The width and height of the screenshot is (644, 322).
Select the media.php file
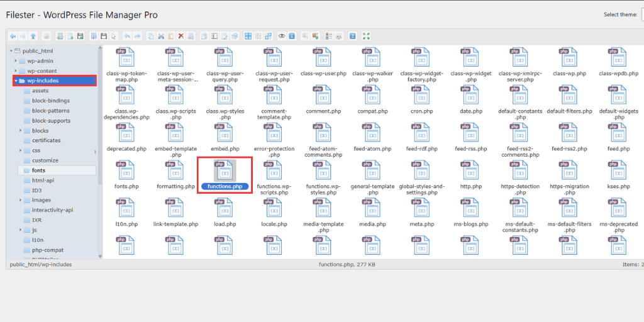click(372, 213)
